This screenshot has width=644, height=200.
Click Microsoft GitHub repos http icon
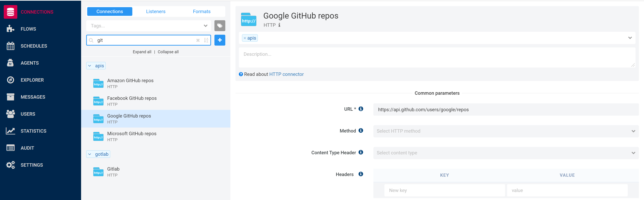(98, 136)
